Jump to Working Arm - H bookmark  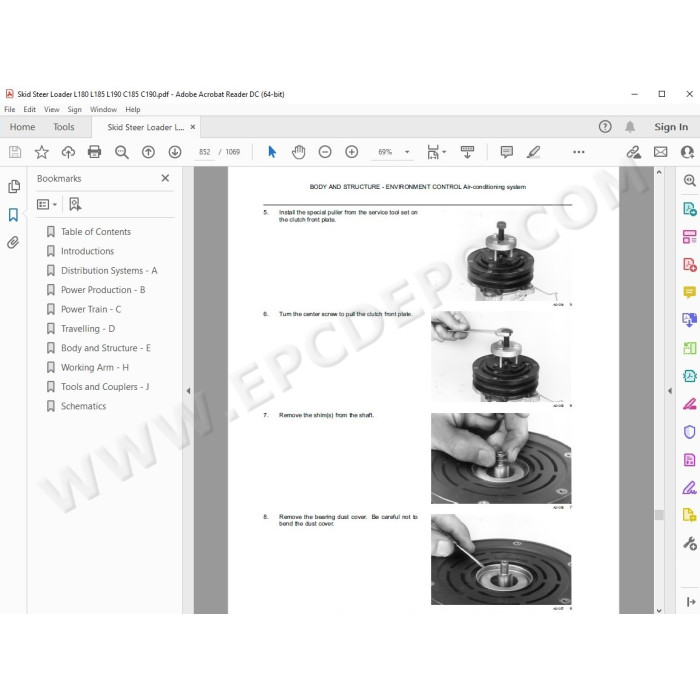[x=95, y=367]
